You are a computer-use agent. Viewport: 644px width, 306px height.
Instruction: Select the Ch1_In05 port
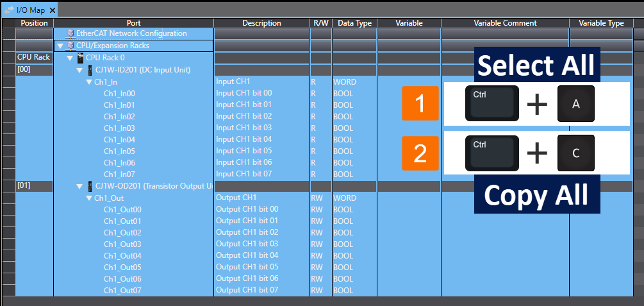click(x=120, y=151)
